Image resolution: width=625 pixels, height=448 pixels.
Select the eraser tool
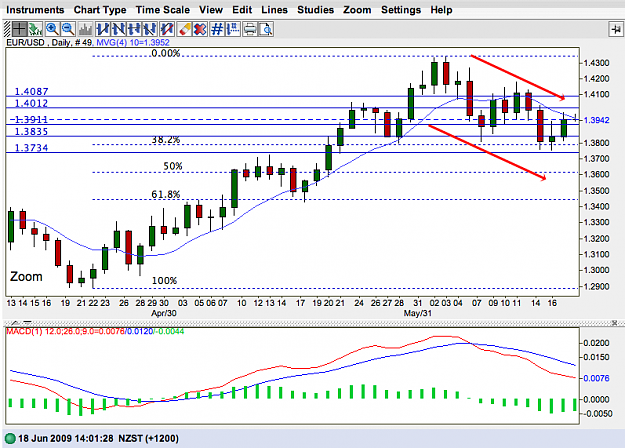[184, 29]
